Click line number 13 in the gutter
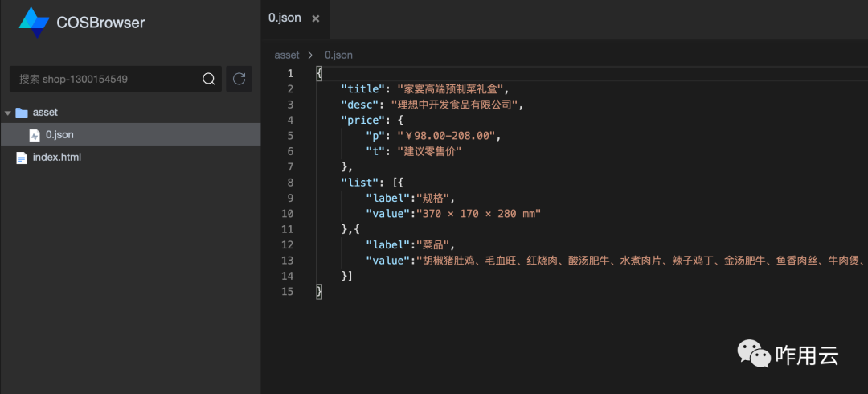The height and width of the screenshot is (394, 868). click(x=287, y=260)
